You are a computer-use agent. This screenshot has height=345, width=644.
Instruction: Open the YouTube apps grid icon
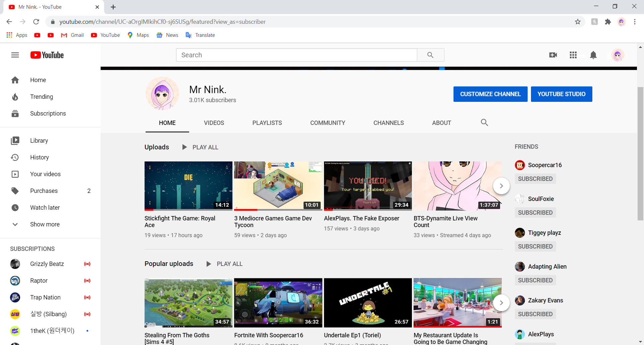(x=573, y=55)
